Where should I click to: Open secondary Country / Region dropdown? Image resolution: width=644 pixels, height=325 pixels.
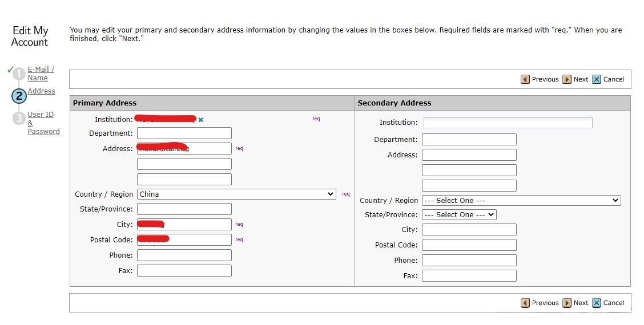[x=521, y=201]
